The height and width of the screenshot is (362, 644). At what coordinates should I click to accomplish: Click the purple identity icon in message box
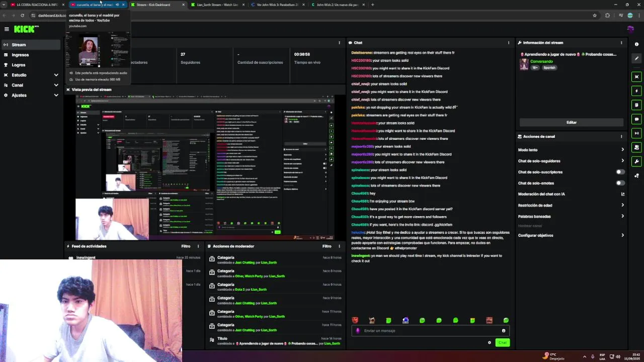pos(358,331)
